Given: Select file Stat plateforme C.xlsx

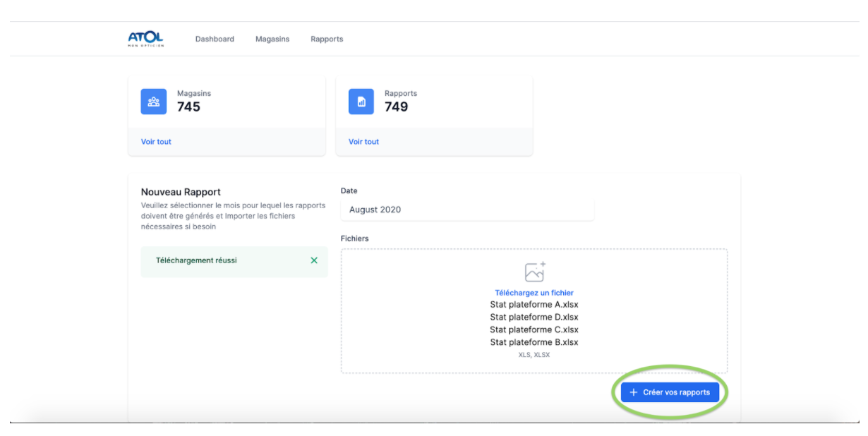Looking at the screenshot, I should [x=534, y=329].
